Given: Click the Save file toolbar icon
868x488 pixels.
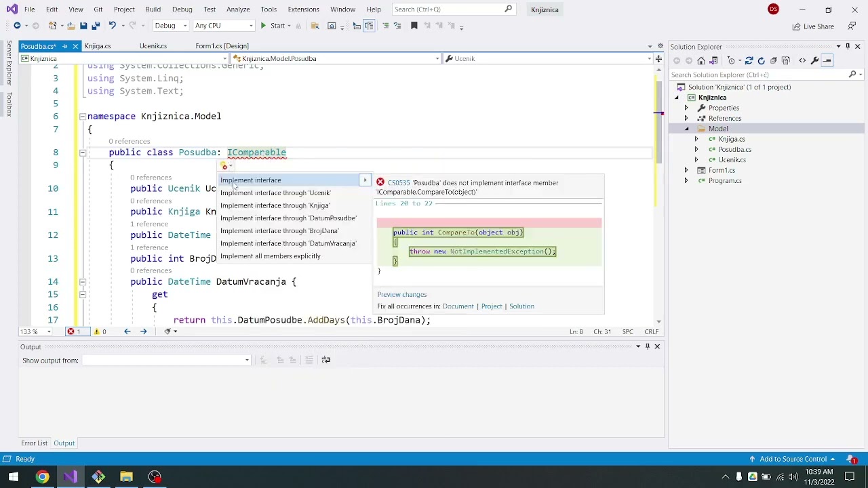Looking at the screenshot, I should click(x=83, y=26).
